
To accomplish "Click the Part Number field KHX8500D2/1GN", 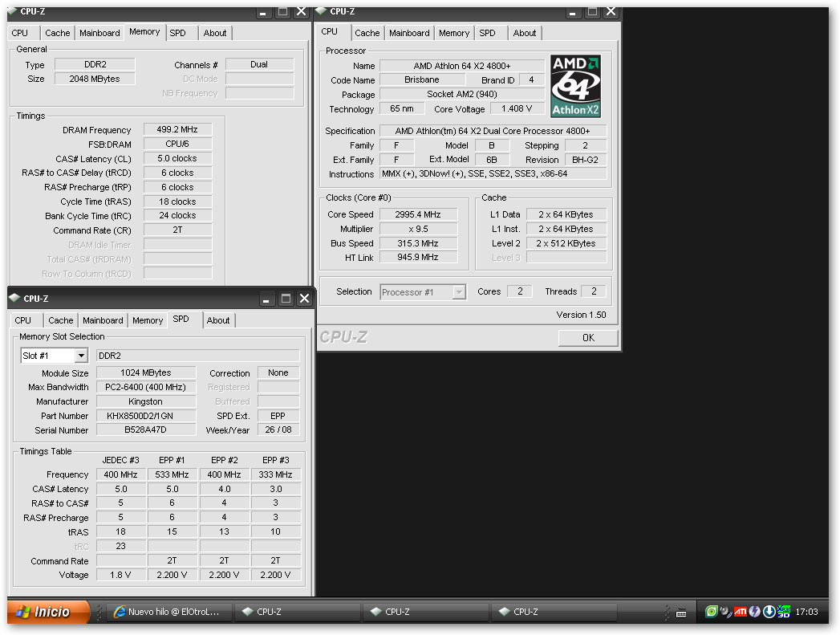I will tap(146, 416).
